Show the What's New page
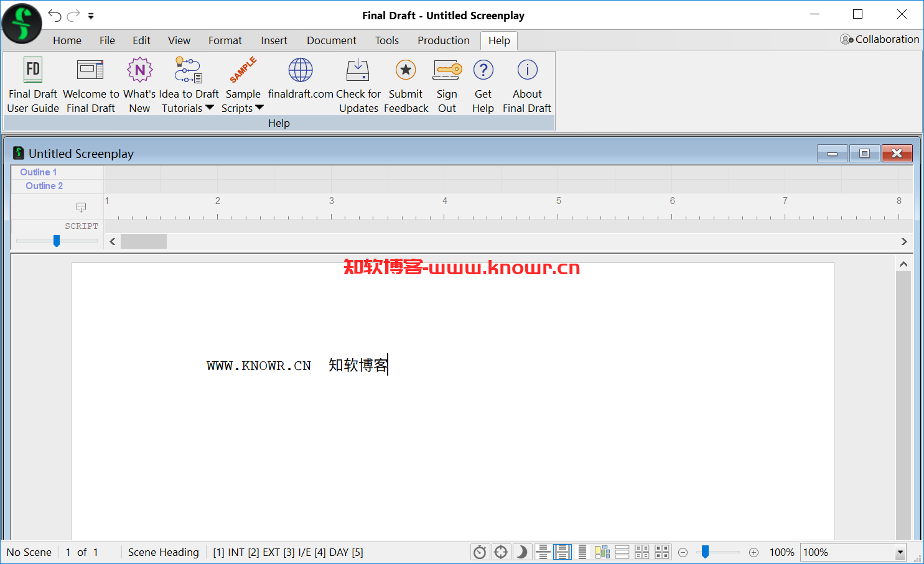Image resolution: width=924 pixels, height=564 pixels. (x=140, y=85)
